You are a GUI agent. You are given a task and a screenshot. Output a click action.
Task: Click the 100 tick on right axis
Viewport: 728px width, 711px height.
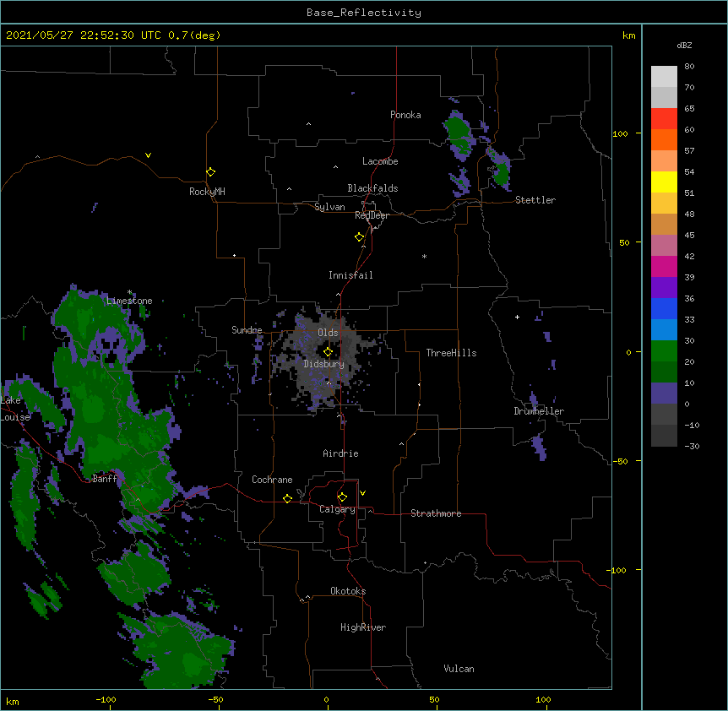620,133
